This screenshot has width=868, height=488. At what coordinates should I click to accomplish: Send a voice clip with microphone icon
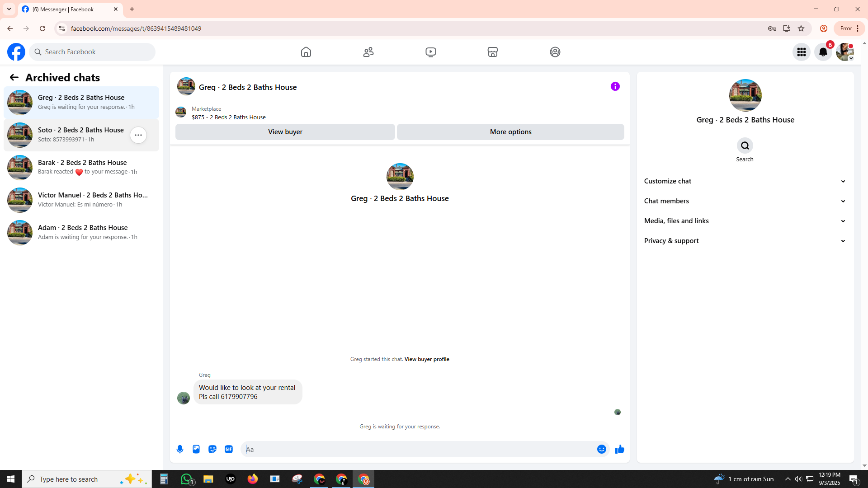coord(180,449)
